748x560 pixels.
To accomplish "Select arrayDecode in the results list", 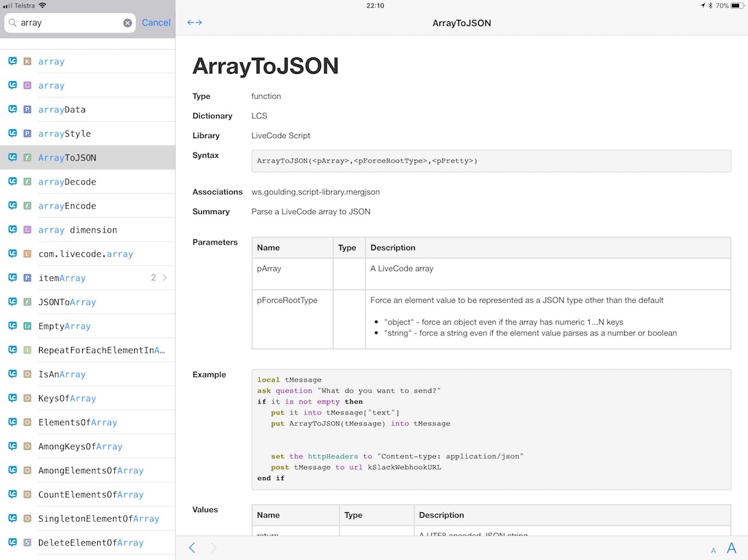I will pos(67,182).
